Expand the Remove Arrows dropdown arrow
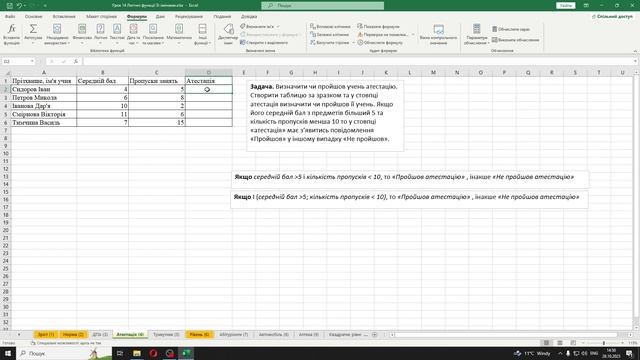This screenshot has height=360, width=640. 353,42
